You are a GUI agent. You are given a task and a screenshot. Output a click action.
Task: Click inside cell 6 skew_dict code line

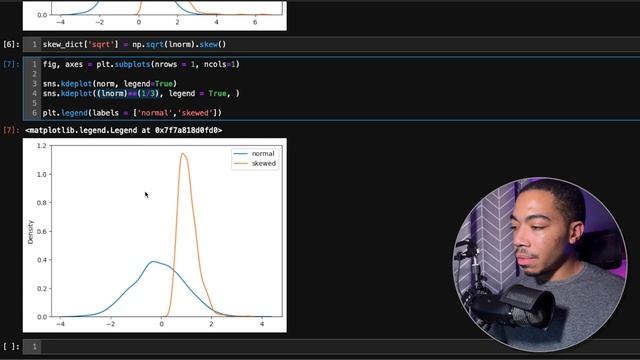[x=134, y=44]
